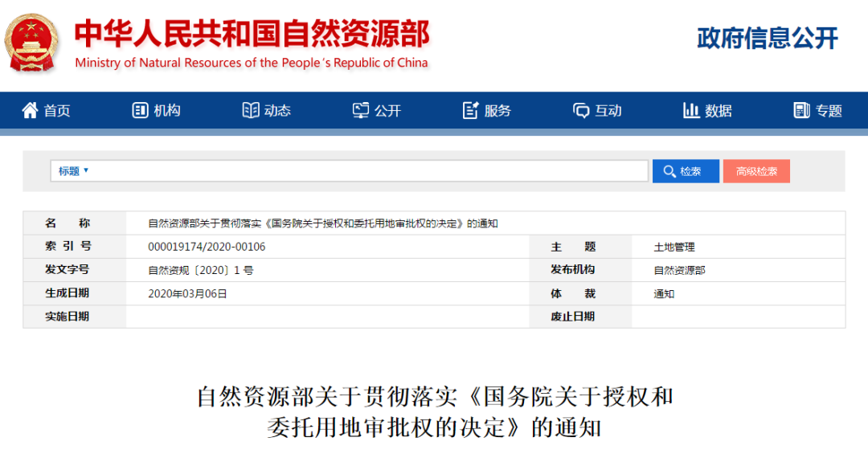
Task: Click the 中华人民共和国自然资源部 site title
Action: [252, 34]
